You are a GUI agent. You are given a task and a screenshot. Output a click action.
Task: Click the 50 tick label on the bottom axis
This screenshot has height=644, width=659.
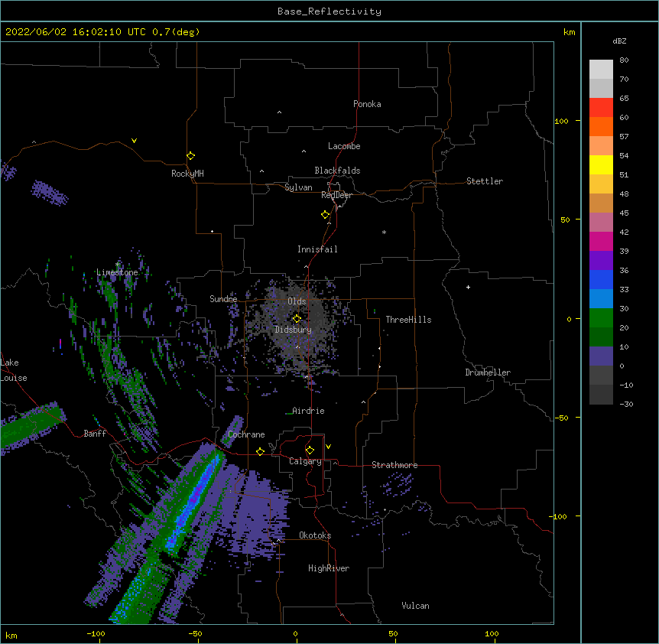(393, 633)
